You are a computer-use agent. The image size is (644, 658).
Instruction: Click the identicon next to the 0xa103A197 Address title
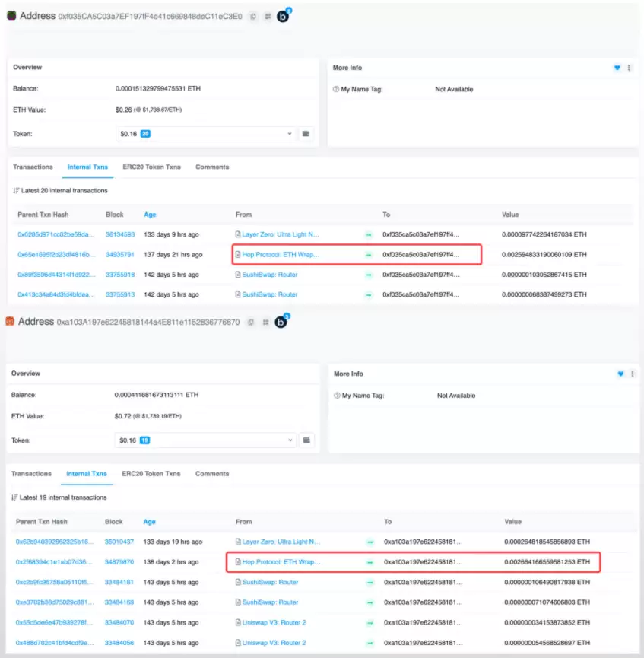tap(11, 322)
